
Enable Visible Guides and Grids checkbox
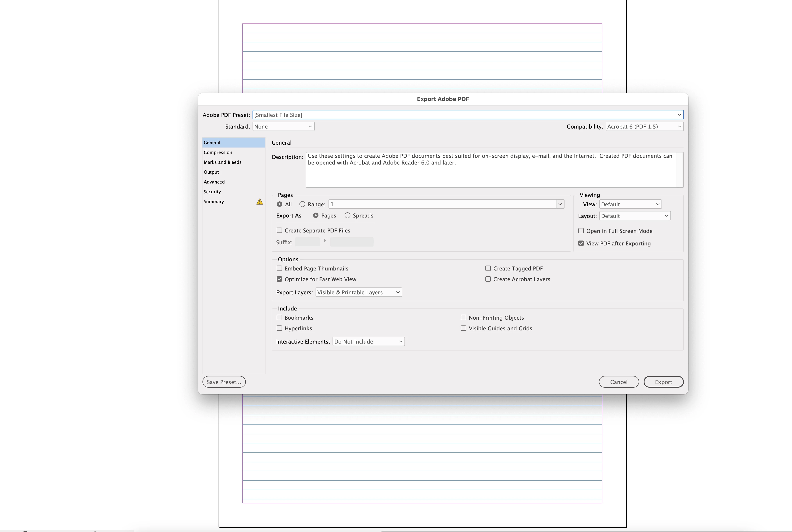(x=463, y=328)
